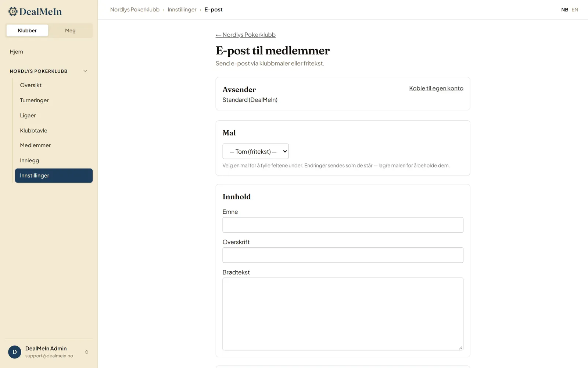Click the Brødtekst resize handle
The height and width of the screenshot is (368, 588).
pos(460,347)
